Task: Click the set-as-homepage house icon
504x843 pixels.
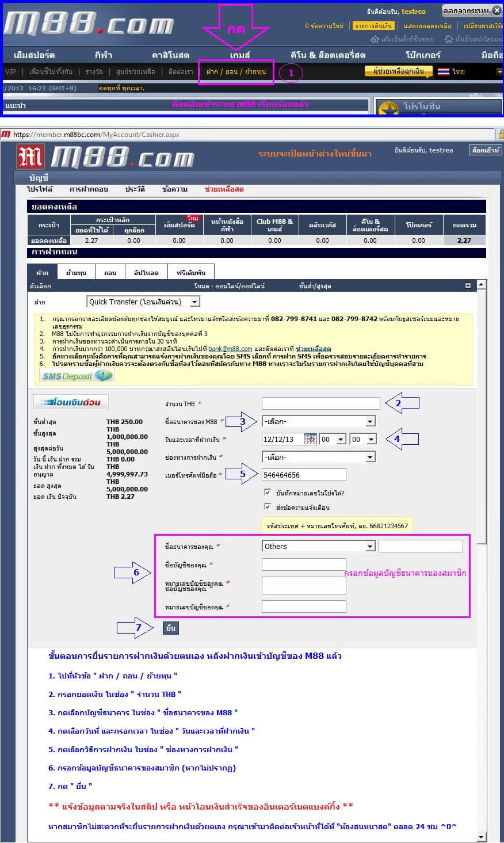Action: [449, 39]
